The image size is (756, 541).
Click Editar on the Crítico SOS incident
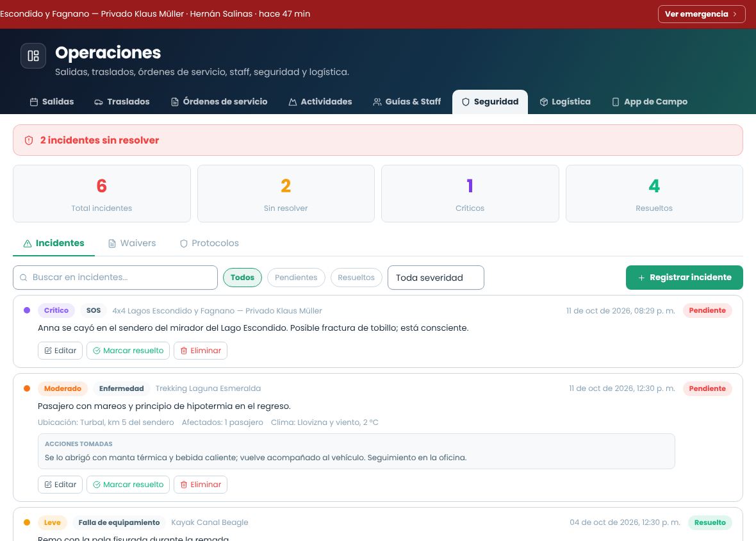(60, 351)
